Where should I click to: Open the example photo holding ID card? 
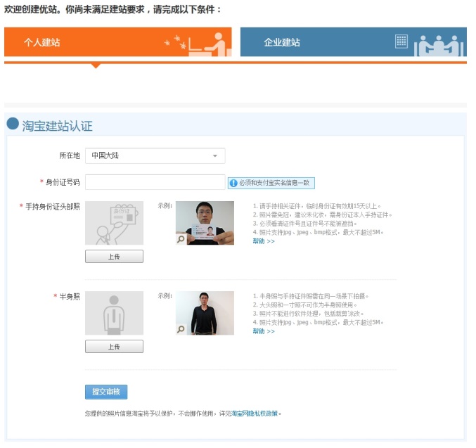click(205, 223)
